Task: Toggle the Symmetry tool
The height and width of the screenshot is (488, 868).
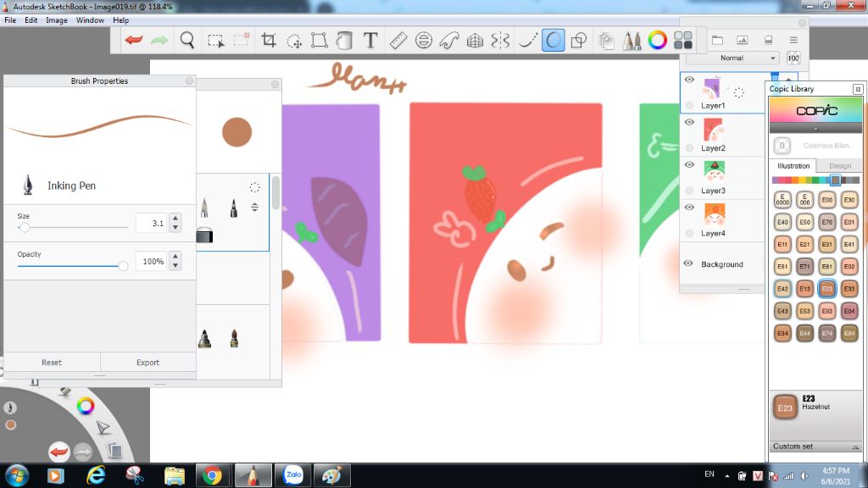Action: click(x=500, y=40)
